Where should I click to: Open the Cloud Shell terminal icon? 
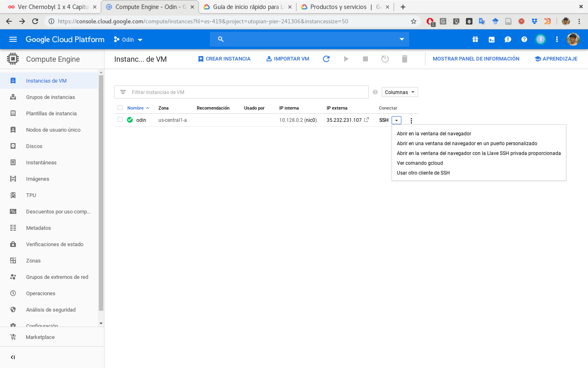point(491,39)
